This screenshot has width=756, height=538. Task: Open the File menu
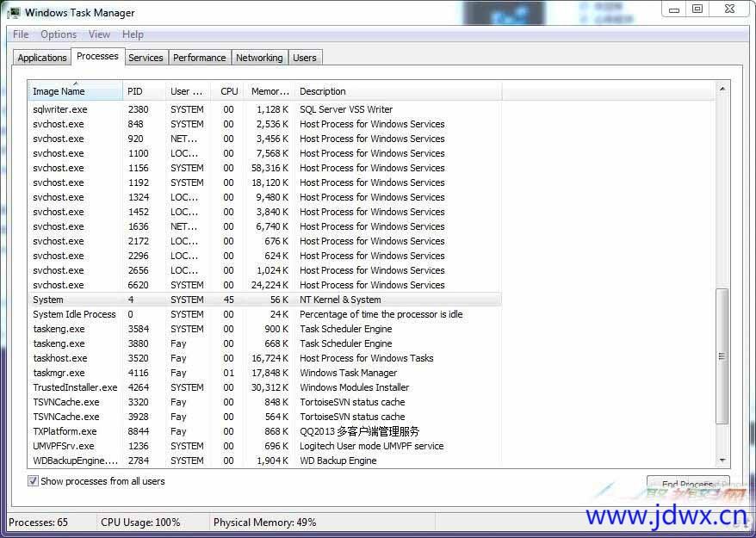21,34
